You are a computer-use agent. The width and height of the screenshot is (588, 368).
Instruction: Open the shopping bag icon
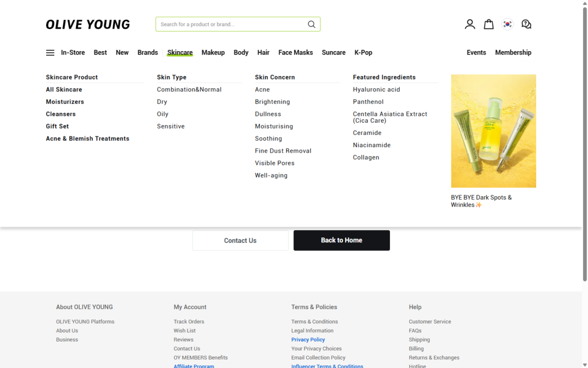tap(489, 24)
